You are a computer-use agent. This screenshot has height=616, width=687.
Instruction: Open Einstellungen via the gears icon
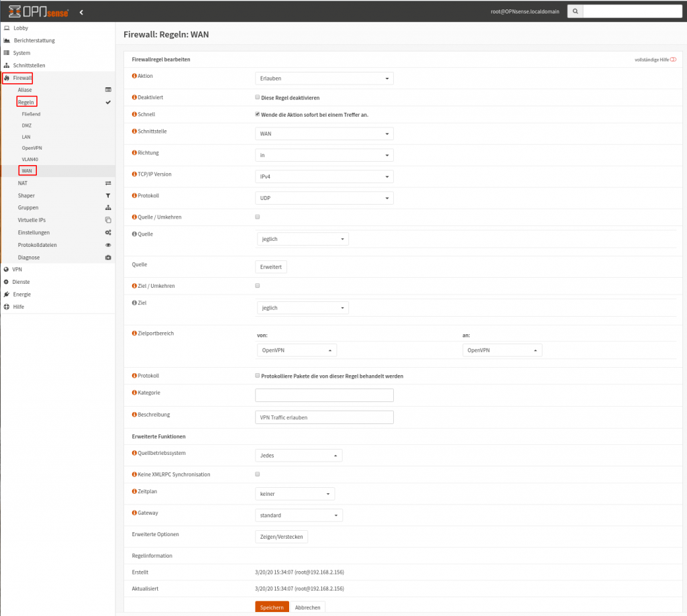107,232
